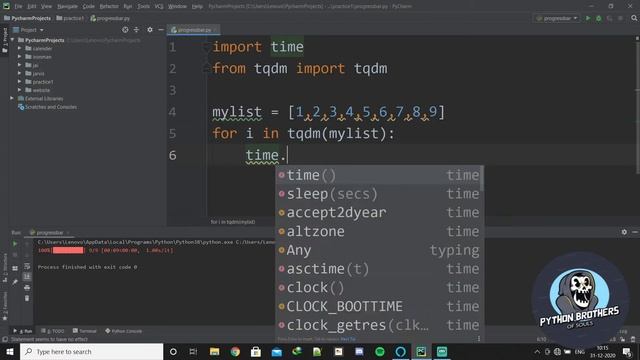Viewport: 640px width, 360px height.
Task: Expand the calender folder
Action: pos(20,48)
